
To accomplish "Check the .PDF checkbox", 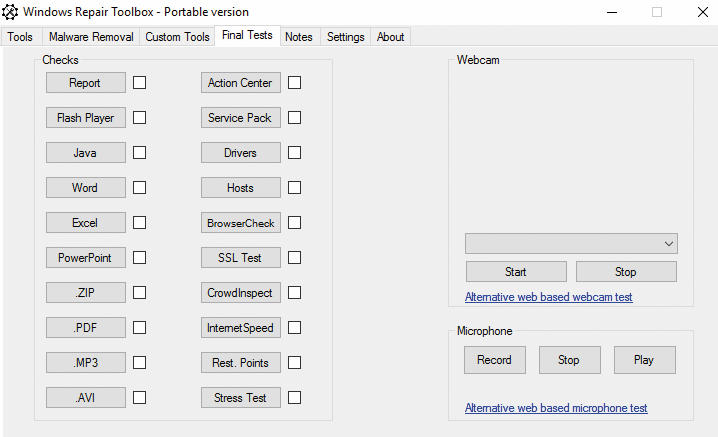I will (x=140, y=328).
